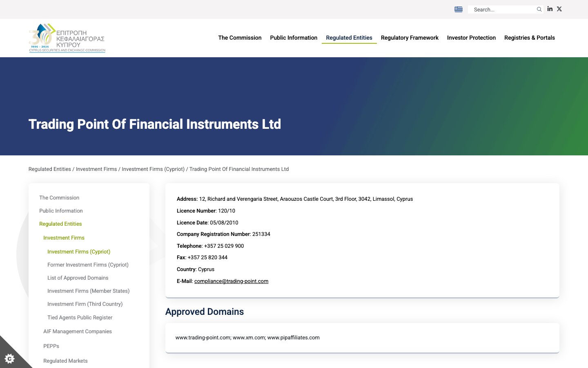Click Fax +357 25 820 344 text
The height and width of the screenshot is (368, 588).
pos(202,258)
